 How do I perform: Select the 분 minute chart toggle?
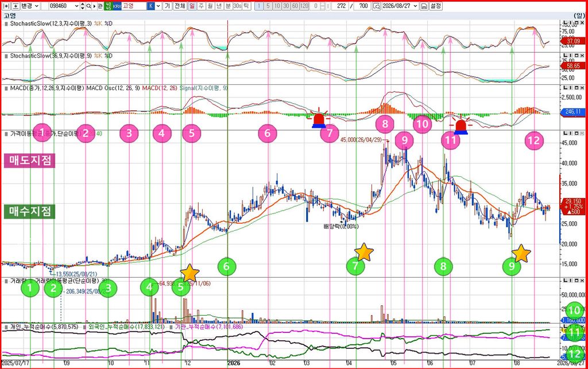227,6
